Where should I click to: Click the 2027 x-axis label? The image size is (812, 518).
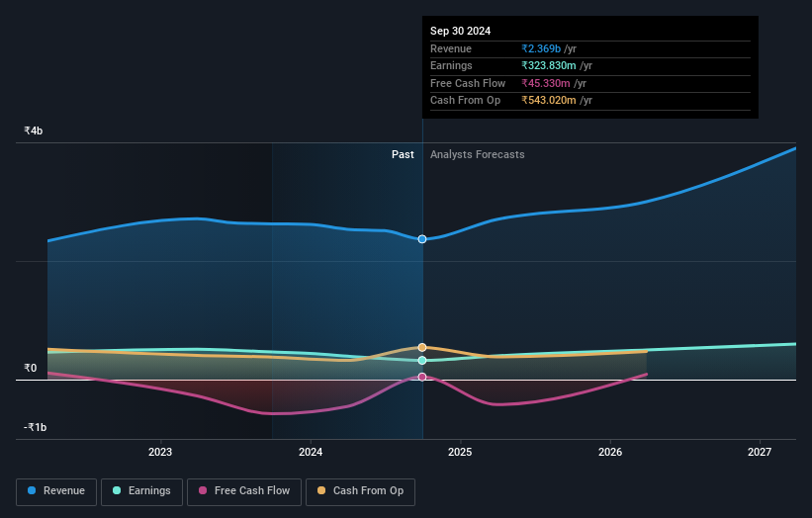point(760,452)
